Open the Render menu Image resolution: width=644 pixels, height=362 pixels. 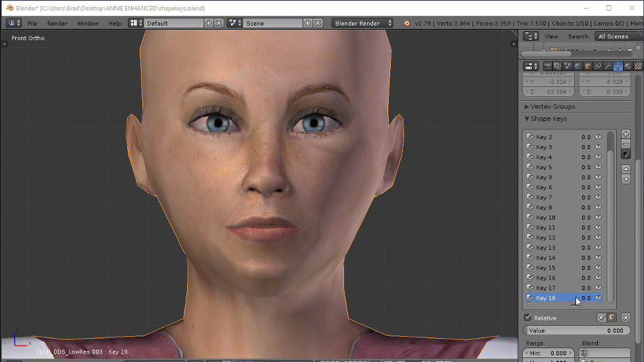pos(57,24)
